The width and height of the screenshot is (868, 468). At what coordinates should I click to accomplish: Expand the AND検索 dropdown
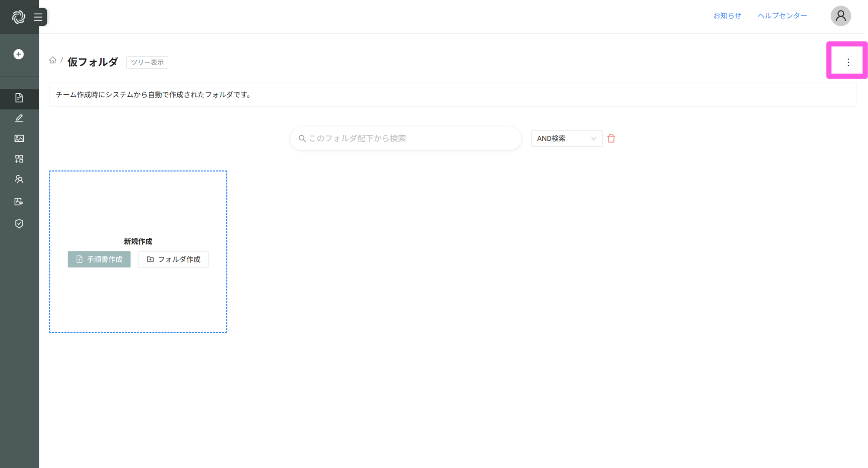pyautogui.click(x=566, y=138)
